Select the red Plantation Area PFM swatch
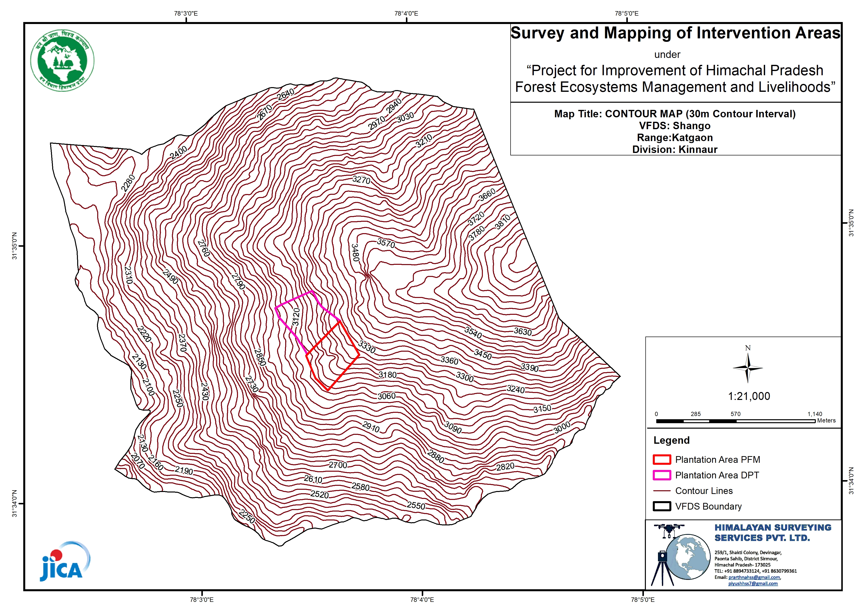Image resolution: width=868 pixels, height=614 pixels. (x=662, y=459)
